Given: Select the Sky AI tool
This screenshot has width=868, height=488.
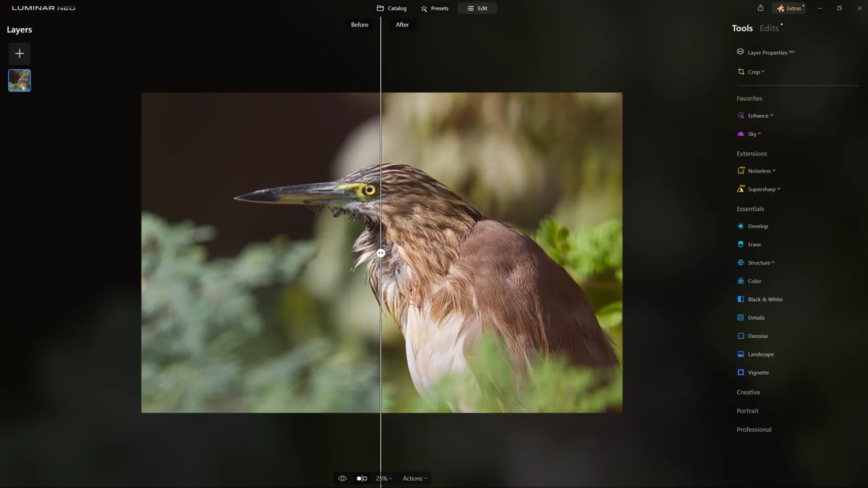Looking at the screenshot, I should tap(752, 134).
